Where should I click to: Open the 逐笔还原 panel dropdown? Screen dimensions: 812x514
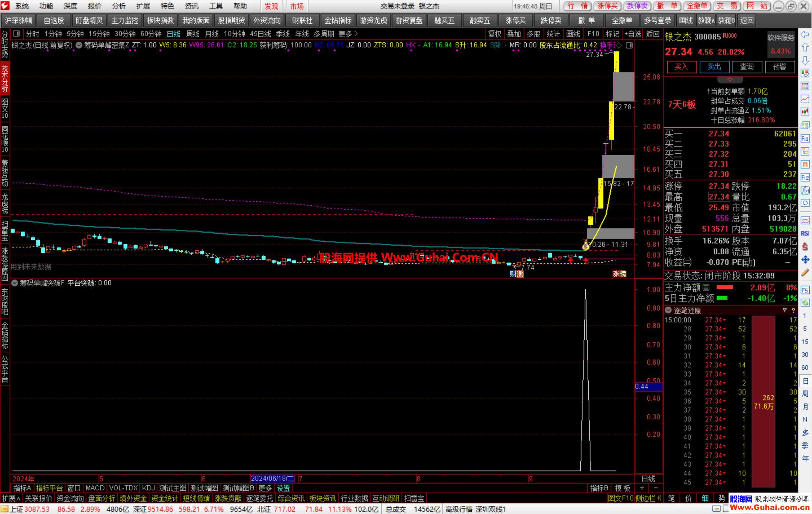click(668, 310)
